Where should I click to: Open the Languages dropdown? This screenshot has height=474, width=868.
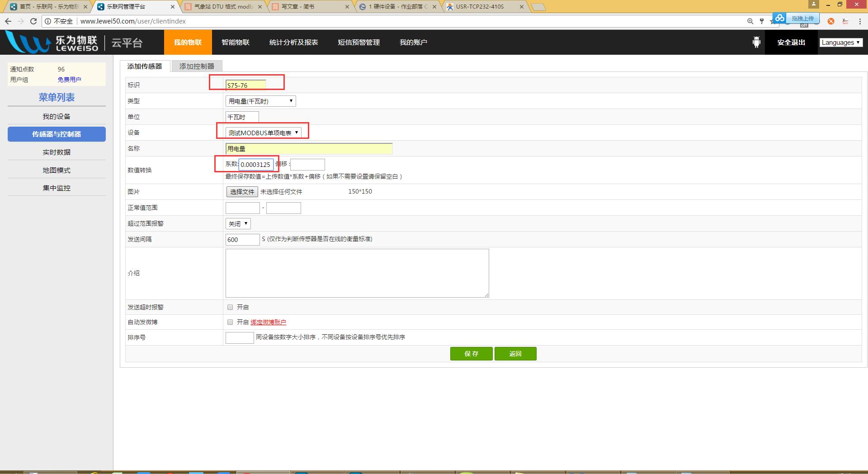[841, 42]
